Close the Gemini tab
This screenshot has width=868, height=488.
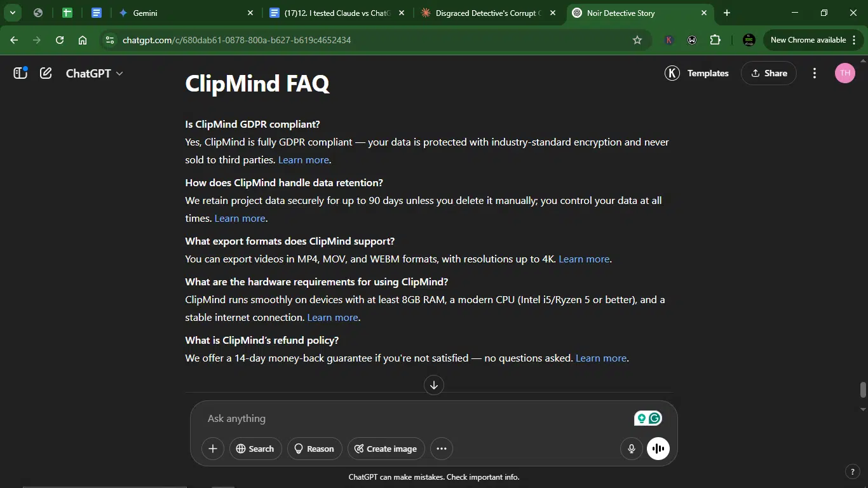point(250,13)
